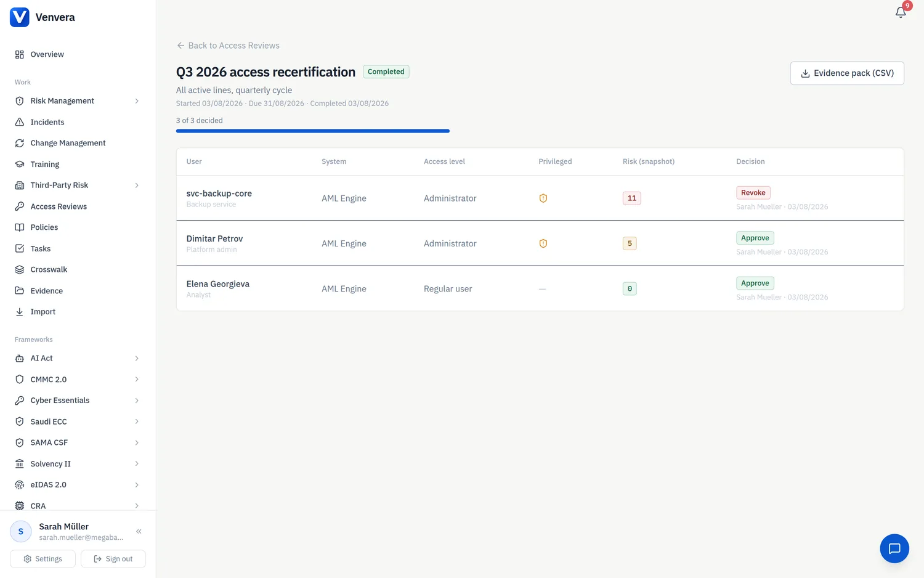Viewport: 924px width, 578px height.
Task: Expand the Risk Management submenu
Action: click(x=137, y=101)
